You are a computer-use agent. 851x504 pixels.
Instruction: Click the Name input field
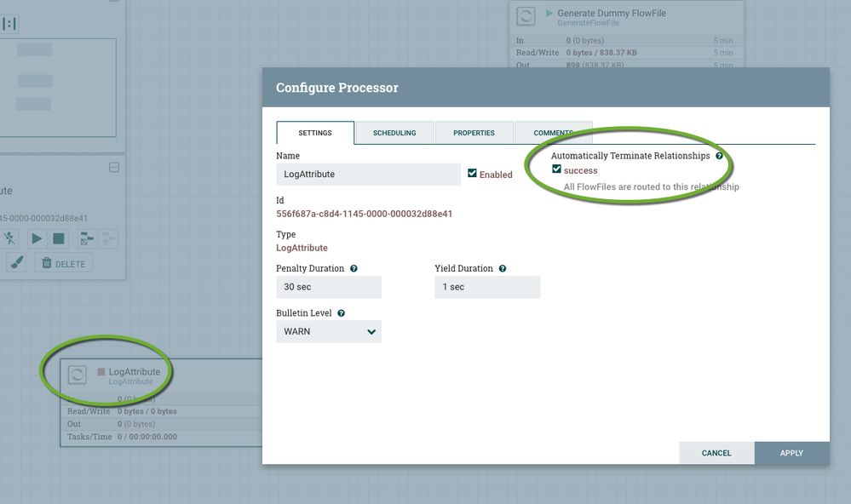[x=368, y=175]
